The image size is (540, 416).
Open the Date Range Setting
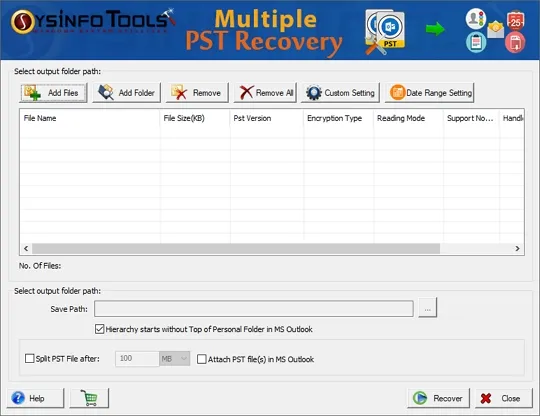tap(429, 93)
